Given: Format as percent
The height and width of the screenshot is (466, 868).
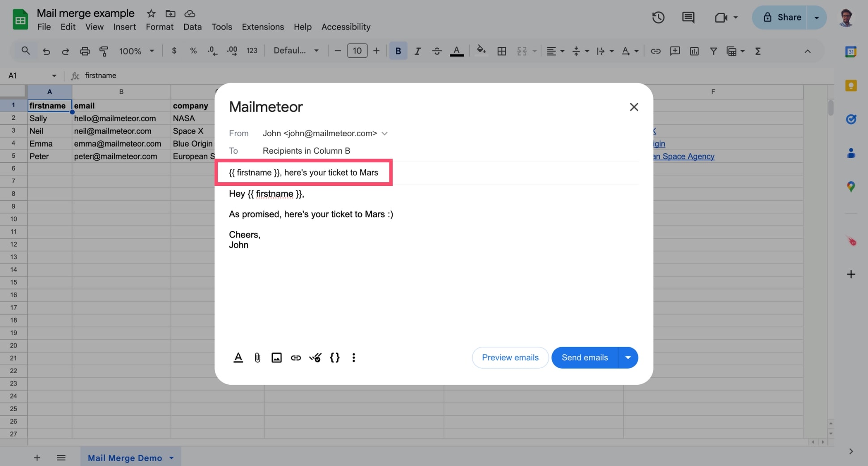Looking at the screenshot, I should (x=193, y=51).
